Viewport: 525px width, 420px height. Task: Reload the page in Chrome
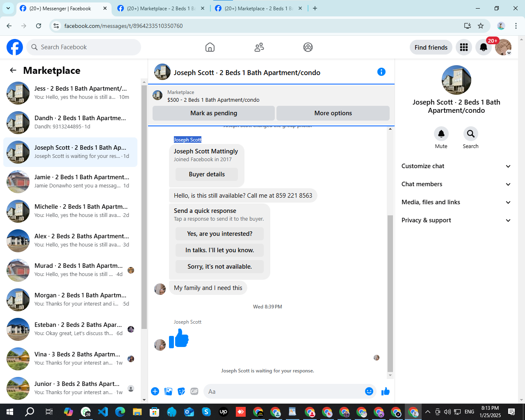[39, 26]
